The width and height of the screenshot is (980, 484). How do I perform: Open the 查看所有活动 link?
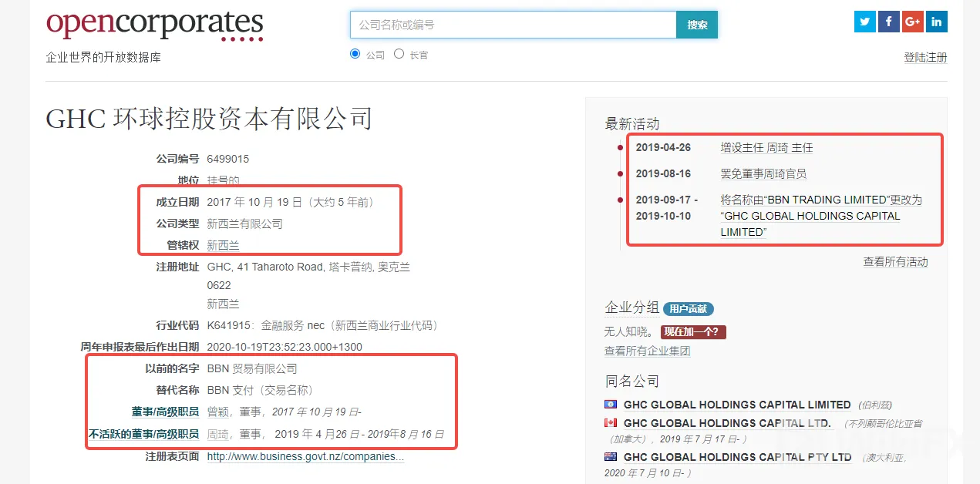click(x=895, y=262)
